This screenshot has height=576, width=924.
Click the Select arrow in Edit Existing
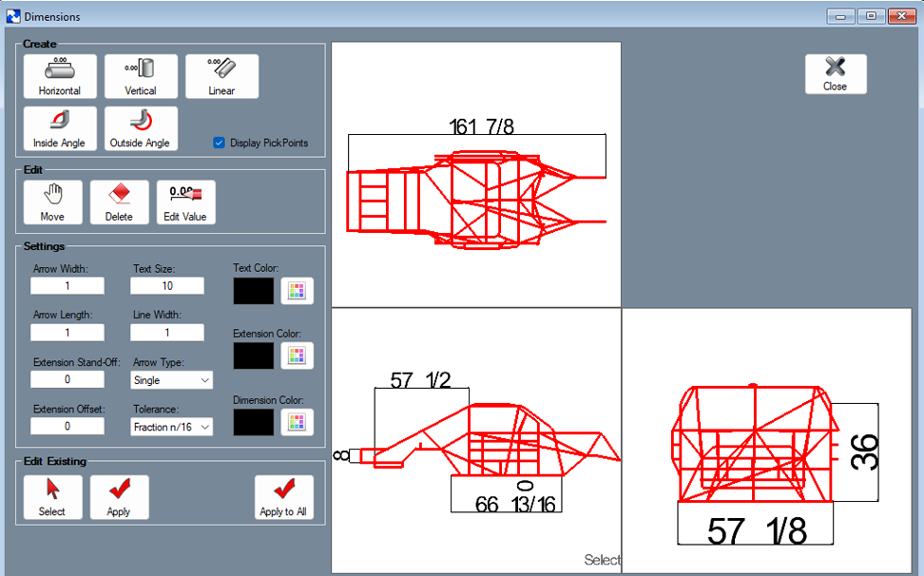(52, 497)
